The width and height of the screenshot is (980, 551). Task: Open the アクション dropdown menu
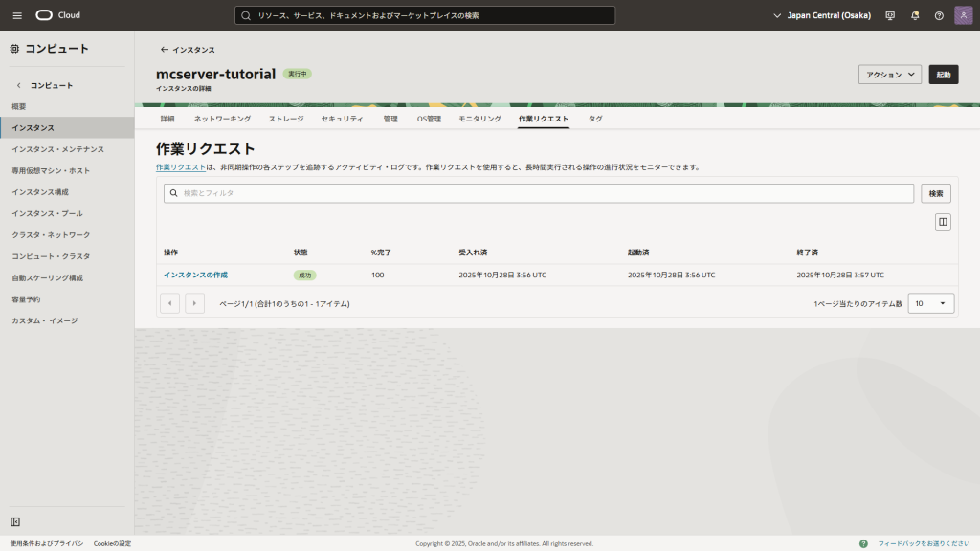tap(889, 75)
